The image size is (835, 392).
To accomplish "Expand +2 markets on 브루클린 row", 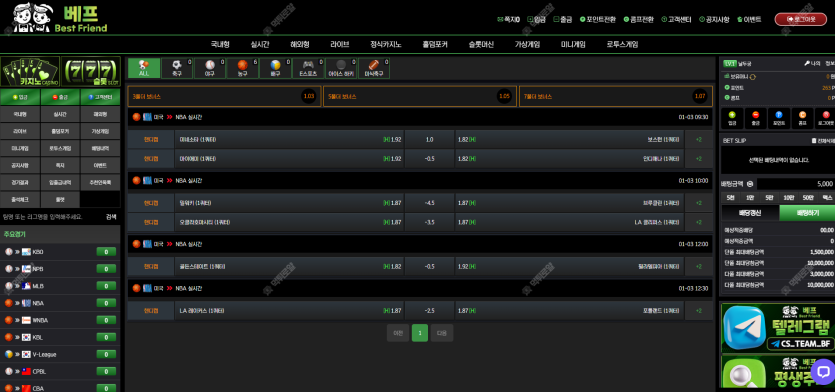I will [x=699, y=203].
